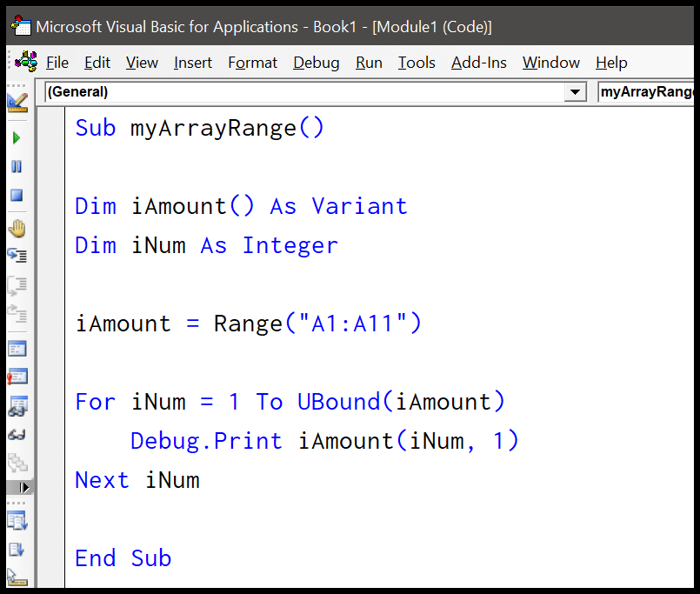Click the Quick Watch glasses icon

pyautogui.click(x=17, y=434)
